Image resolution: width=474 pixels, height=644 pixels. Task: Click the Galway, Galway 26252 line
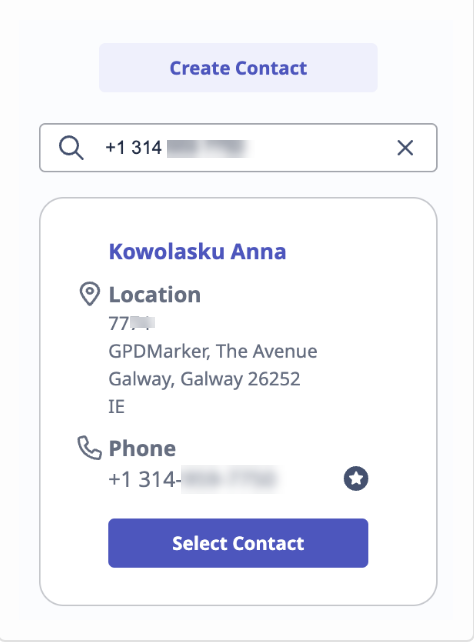[204, 379]
